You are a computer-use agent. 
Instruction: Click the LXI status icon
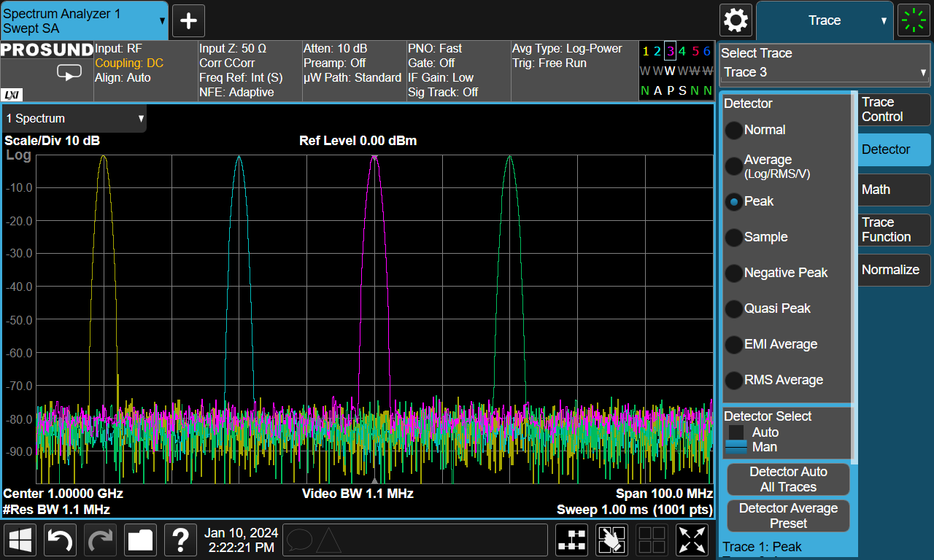(x=12, y=95)
